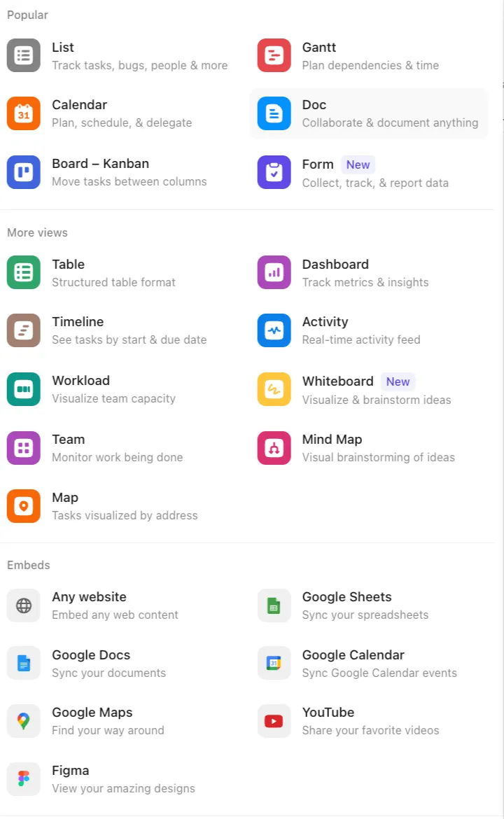Click the Figma logo icon
The height and width of the screenshot is (819, 504).
click(x=24, y=779)
